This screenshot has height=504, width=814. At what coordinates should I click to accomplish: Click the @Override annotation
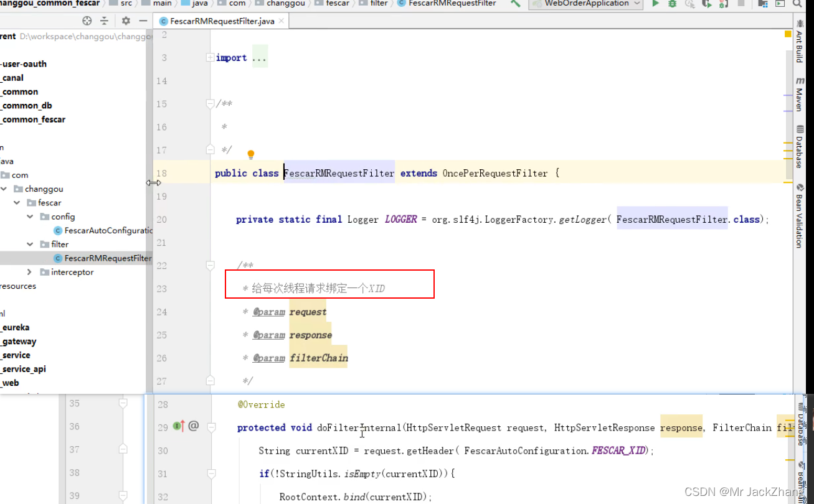[261, 404]
